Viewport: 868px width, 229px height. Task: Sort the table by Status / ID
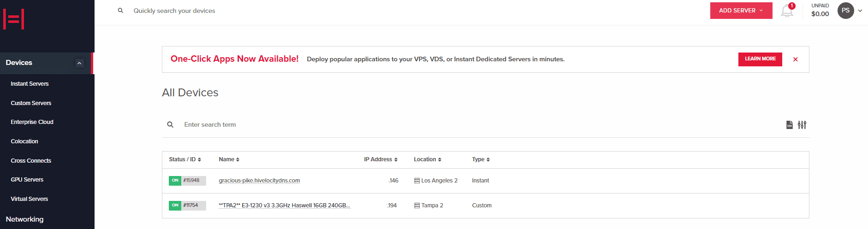[x=185, y=159]
